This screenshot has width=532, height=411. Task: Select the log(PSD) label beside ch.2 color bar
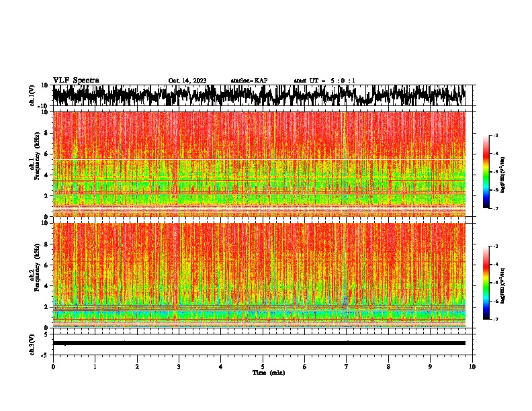tap(503, 285)
